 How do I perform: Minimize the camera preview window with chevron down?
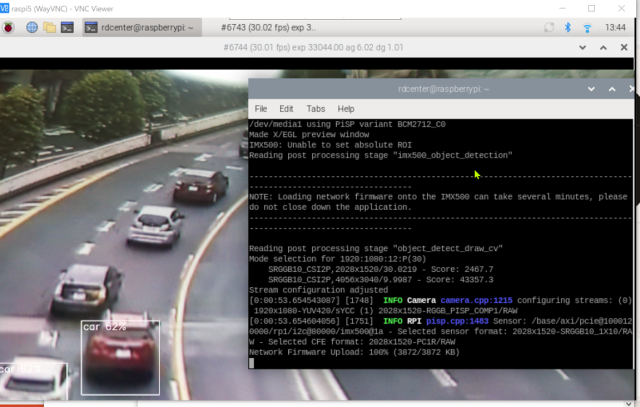(x=582, y=48)
